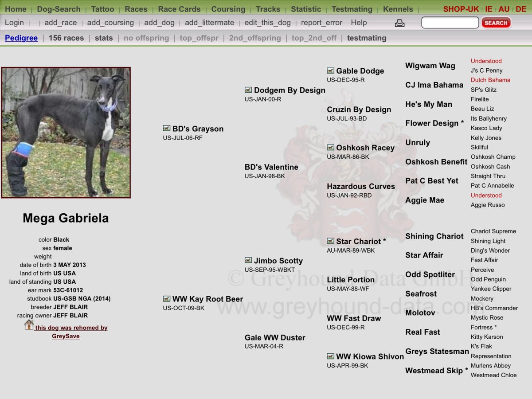The image size is (532, 399).
Task: Open Gale WW Duster pedigree
Action: click(275, 338)
